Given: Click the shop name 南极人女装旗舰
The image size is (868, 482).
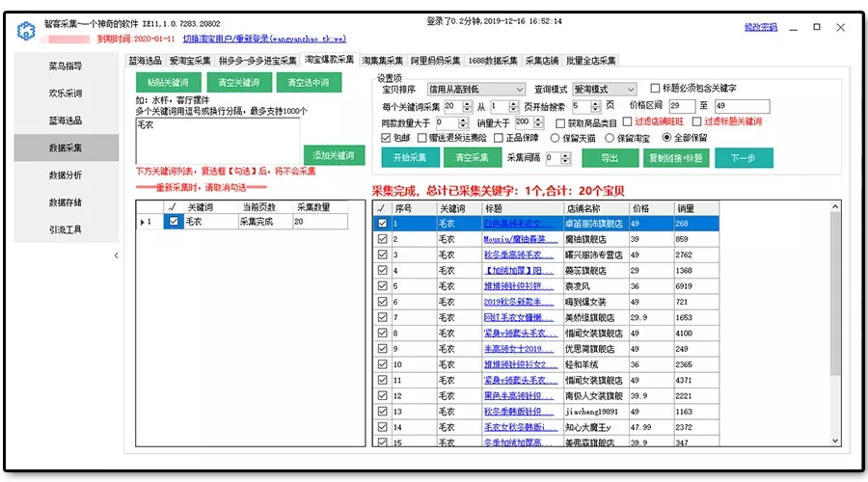Looking at the screenshot, I should coord(594,395).
